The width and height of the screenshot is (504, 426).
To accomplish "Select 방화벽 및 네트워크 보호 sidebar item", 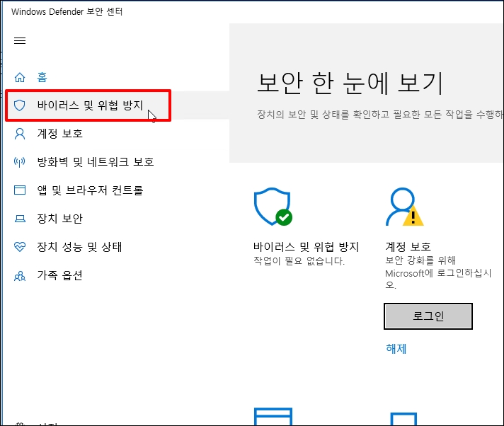I will pos(96,162).
